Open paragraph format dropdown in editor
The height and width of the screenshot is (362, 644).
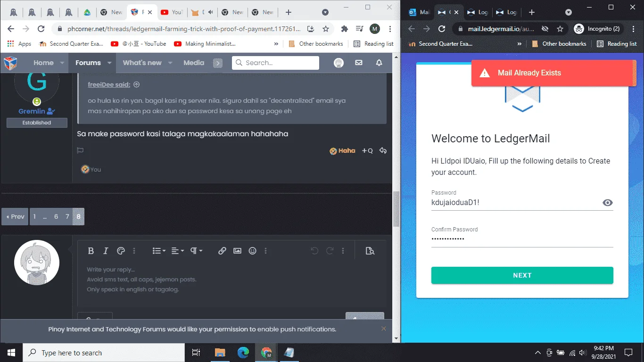pyautogui.click(x=196, y=251)
